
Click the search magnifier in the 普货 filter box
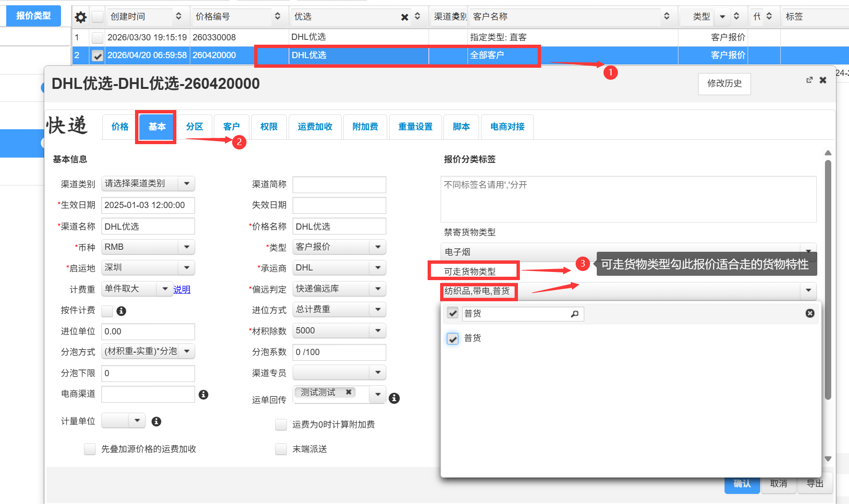pos(575,314)
